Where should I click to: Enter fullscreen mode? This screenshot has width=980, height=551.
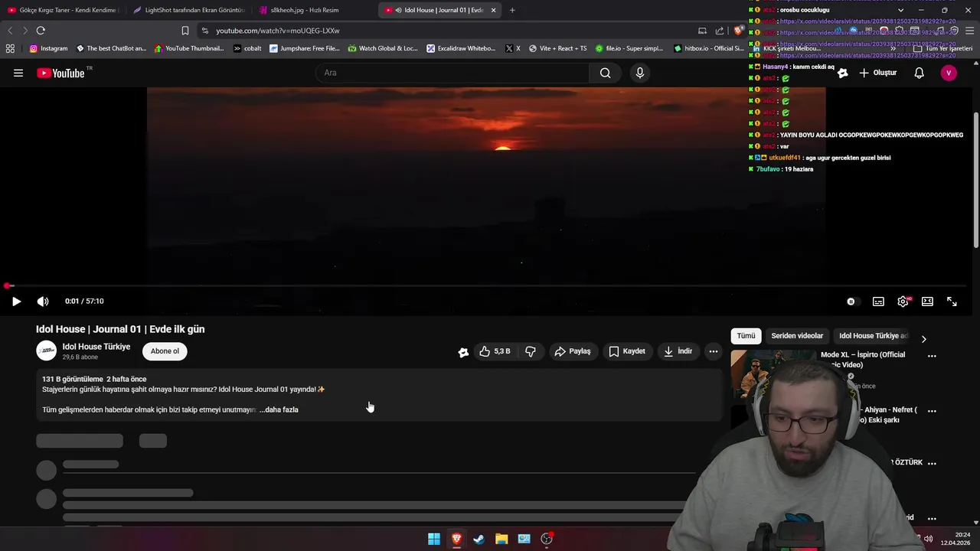(x=952, y=302)
